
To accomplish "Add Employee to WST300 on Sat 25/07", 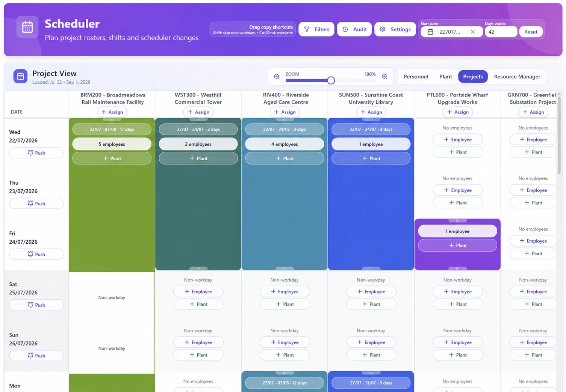I will pos(198,292).
